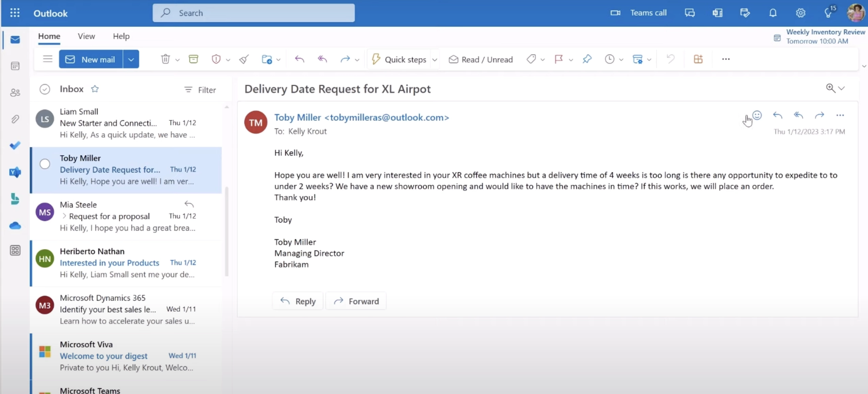Click the Categorize tag icon
The height and width of the screenshot is (394, 868).
point(531,59)
